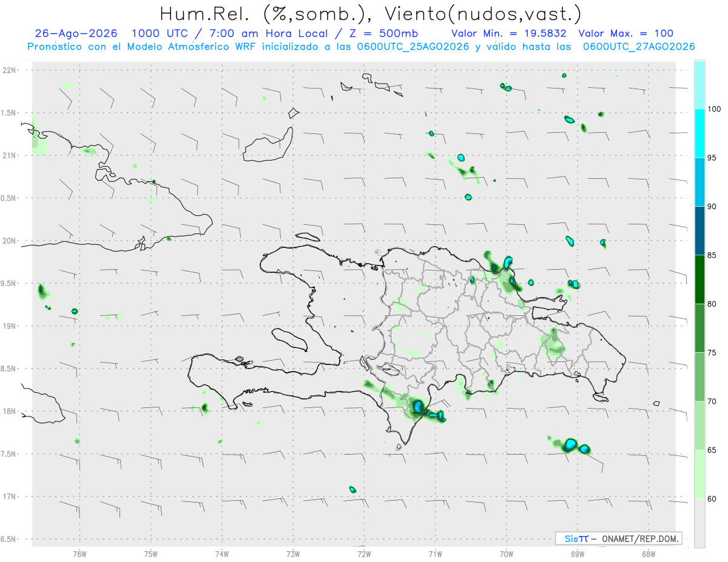Select the cyan 95–100 legend color band
The height and width of the screenshot is (562, 728).
pyautogui.click(x=699, y=133)
